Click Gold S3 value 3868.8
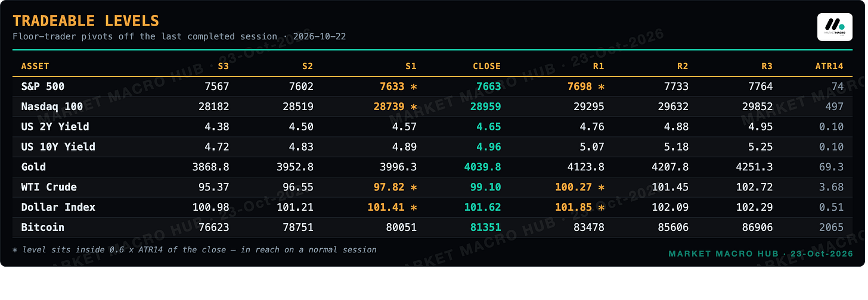The height and width of the screenshot is (300, 868). click(x=210, y=167)
